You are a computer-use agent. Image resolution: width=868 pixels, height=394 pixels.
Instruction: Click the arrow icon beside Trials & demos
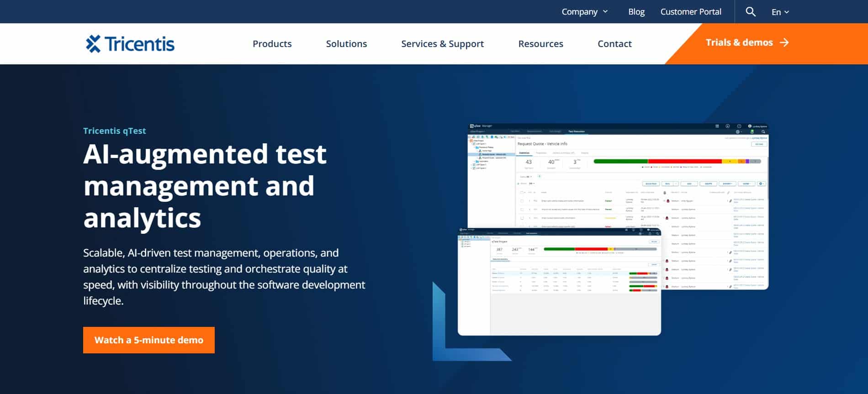pyautogui.click(x=784, y=42)
